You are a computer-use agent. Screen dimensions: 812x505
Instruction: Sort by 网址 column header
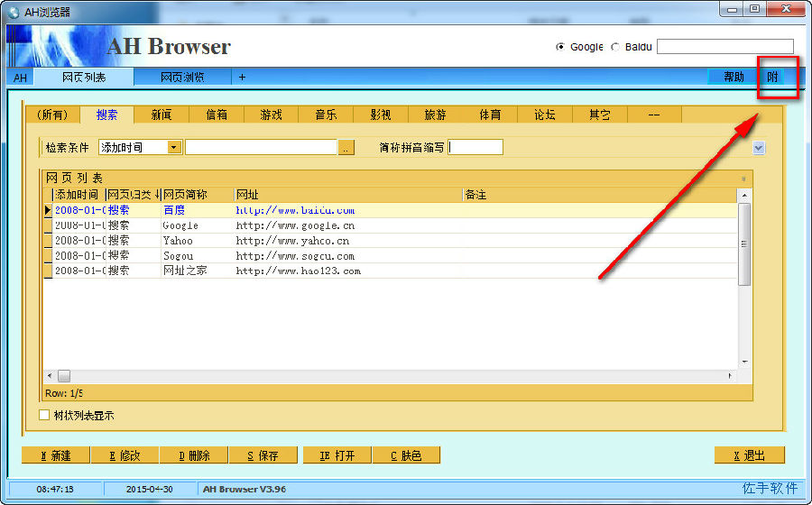(x=347, y=195)
